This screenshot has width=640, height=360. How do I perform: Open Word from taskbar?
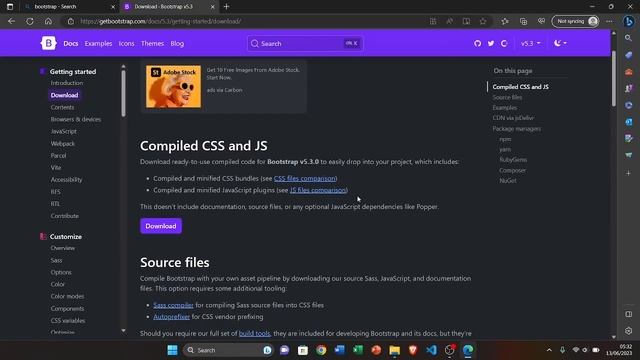pyautogui.click(x=340, y=350)
